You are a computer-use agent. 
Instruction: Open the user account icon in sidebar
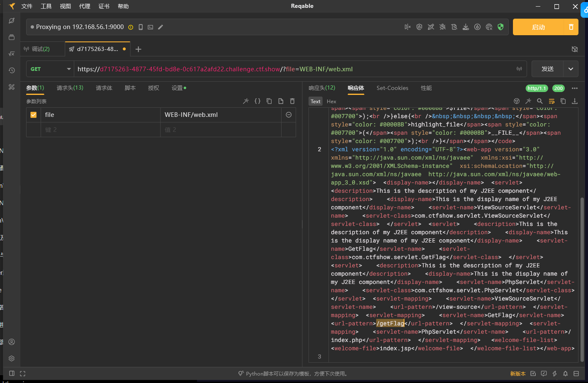tap(12, 342)
